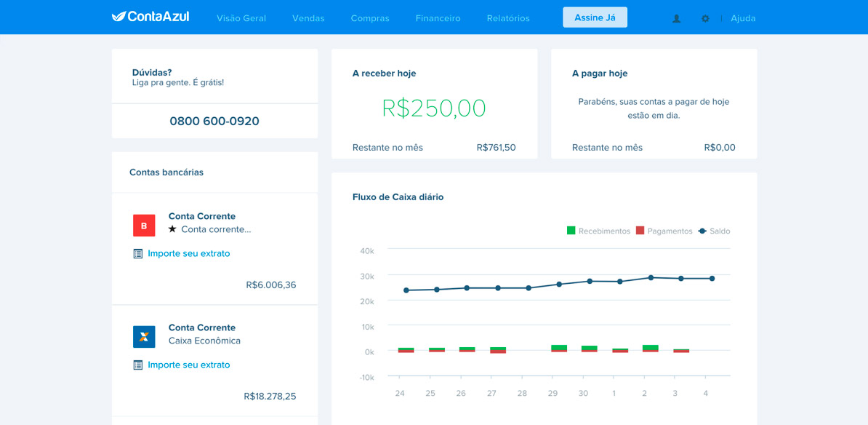
Task: Click statement icon under Caixa Econômica account
Action: click(x=138, y=365)
